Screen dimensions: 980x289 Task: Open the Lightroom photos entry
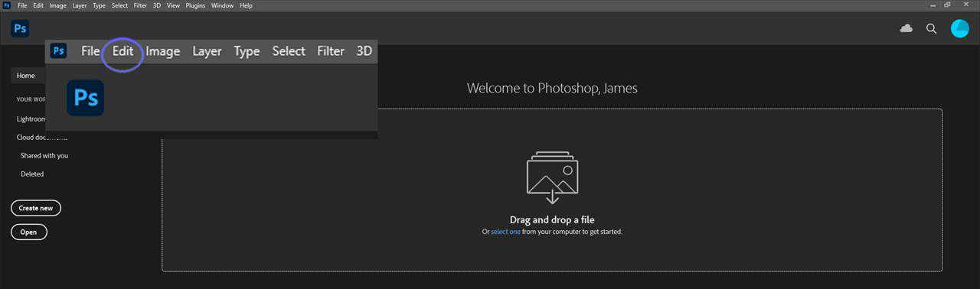coord(31,119)
